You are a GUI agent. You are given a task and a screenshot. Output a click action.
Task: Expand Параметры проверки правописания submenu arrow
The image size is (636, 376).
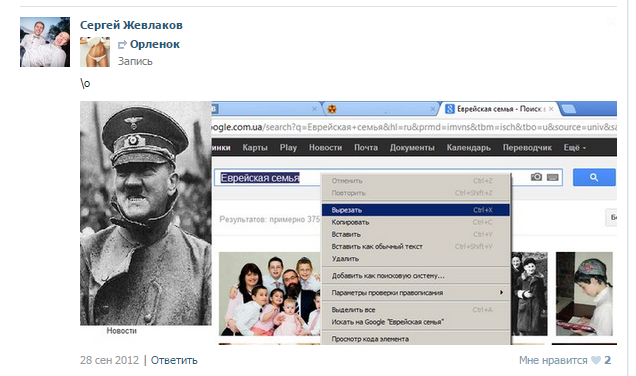pos(501,292)
